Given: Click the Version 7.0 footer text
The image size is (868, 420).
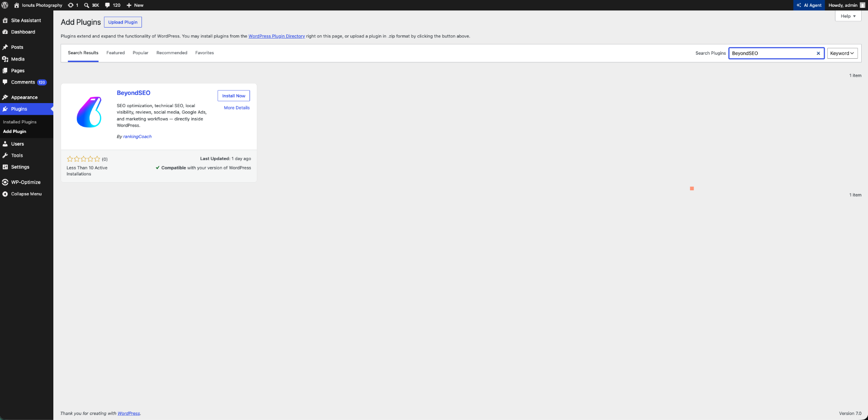Looking at the screenshot, I should 850,413.
